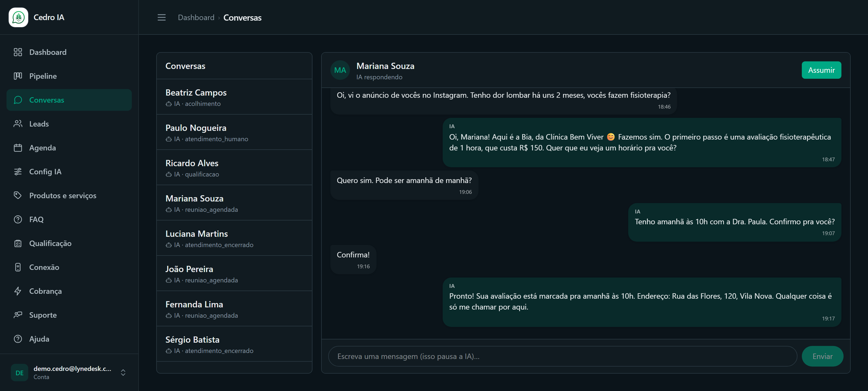Click the Ajuda help circle icon
Screen dimensions: 868x391
(x=18, y=339)
